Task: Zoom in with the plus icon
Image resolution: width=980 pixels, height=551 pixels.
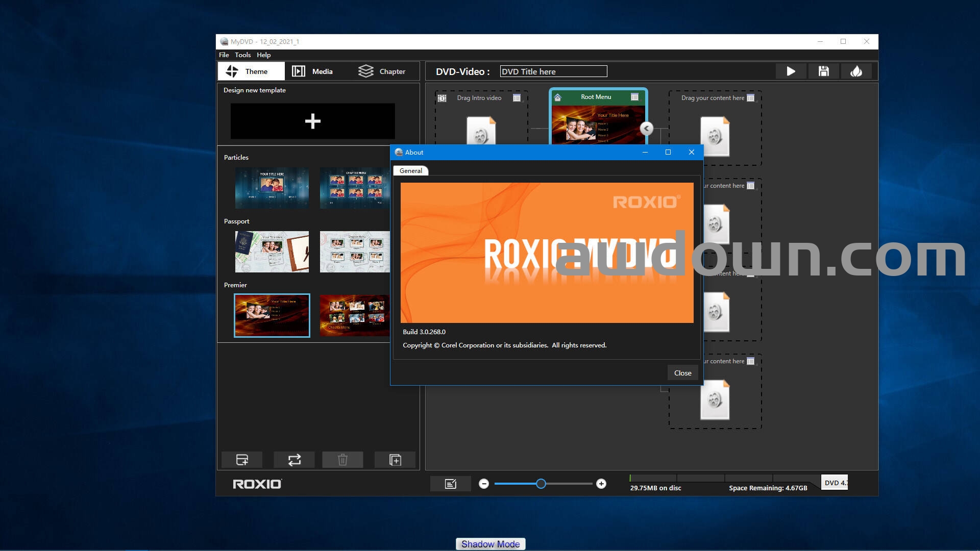Action: [x=601, y=484]
